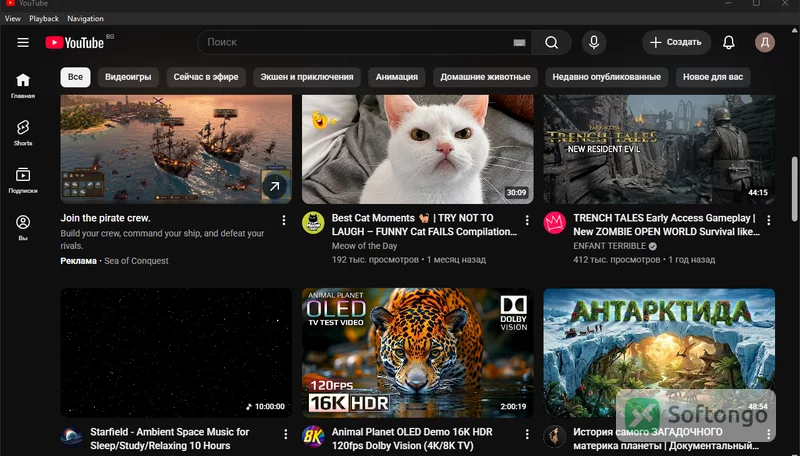
Task: Open the hamburger guide menu
Action: click(x=23, y=42)
